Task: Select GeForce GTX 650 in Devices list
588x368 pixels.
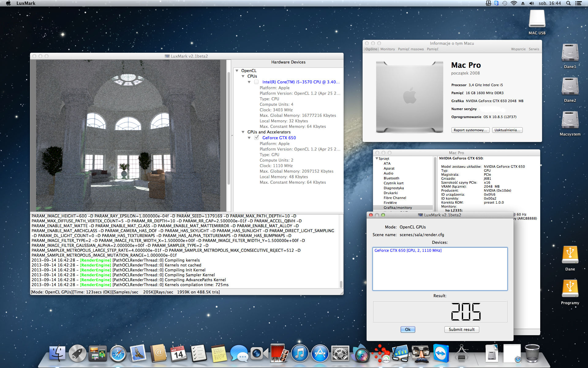Action: coord(408,251)
